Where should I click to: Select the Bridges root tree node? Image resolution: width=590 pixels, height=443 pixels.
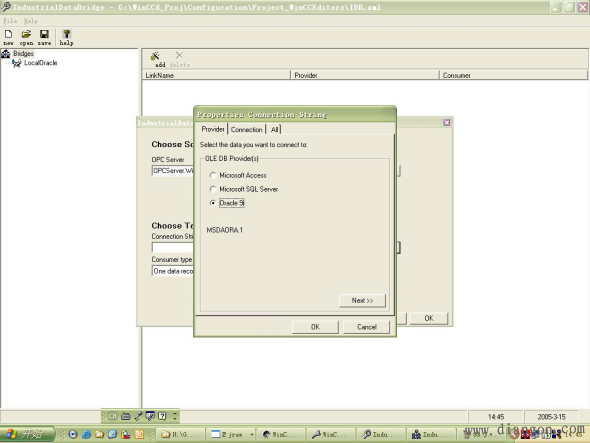pyautogui.click(x=23, y=53)
